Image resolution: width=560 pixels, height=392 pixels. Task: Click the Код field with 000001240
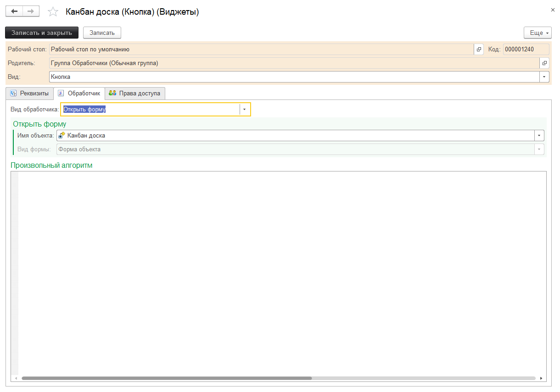519,50
